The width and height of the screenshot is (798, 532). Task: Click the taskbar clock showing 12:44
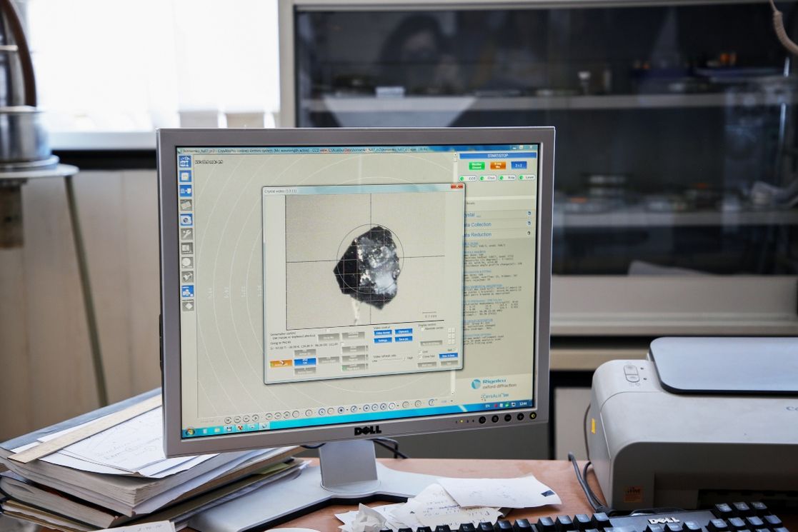(x=523, y=404)
